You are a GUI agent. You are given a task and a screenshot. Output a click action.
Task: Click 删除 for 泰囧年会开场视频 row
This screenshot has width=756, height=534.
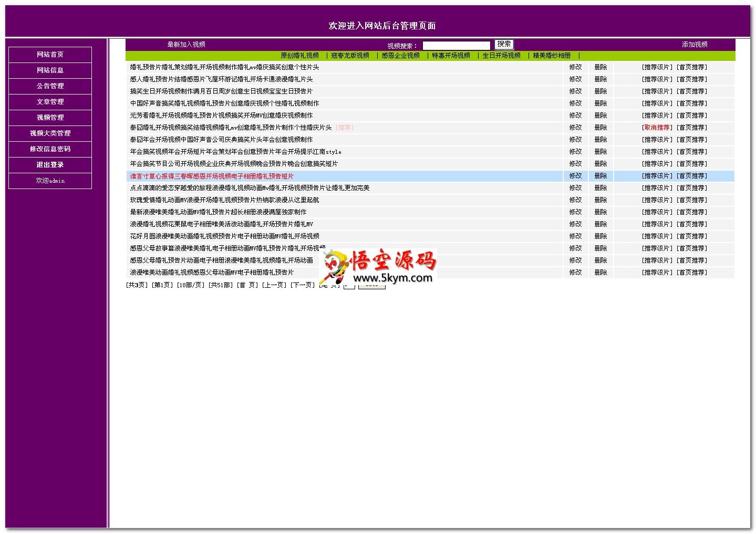[600, 140]
